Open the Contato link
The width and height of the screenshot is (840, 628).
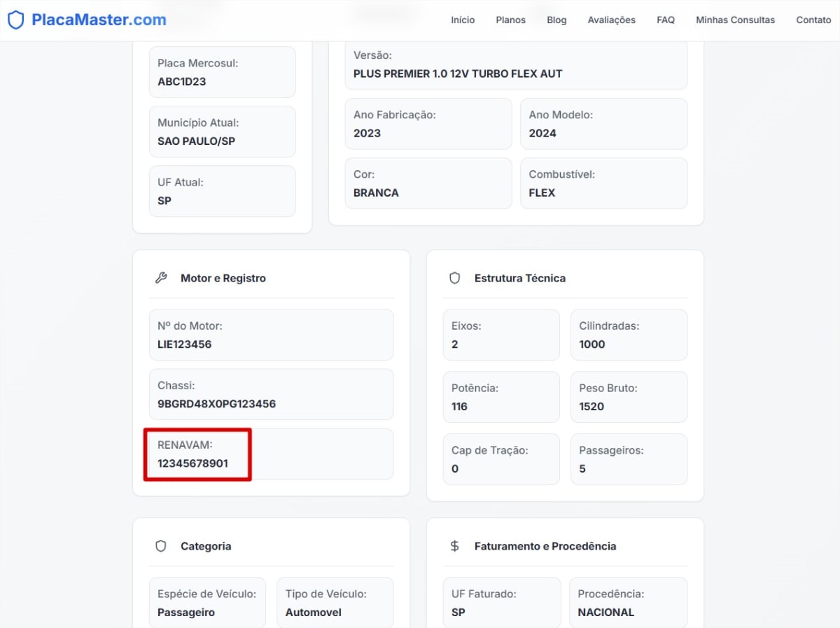(x=813, y=20)
